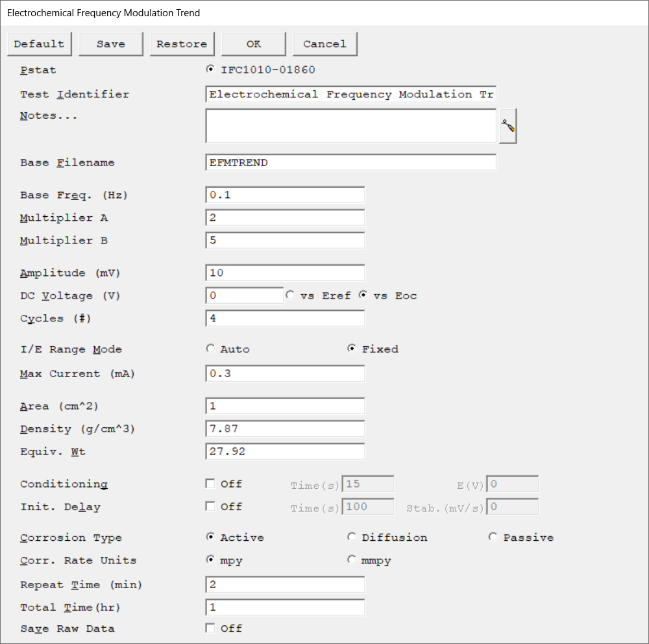Click the Base Filename field
The height and width of the screenshot is (644, 649).
350,162
